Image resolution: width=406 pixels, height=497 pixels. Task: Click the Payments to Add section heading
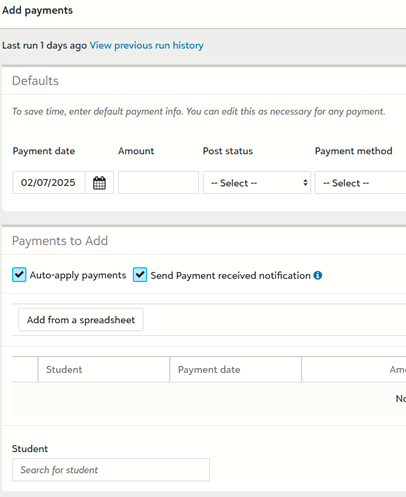pos(60,241)
